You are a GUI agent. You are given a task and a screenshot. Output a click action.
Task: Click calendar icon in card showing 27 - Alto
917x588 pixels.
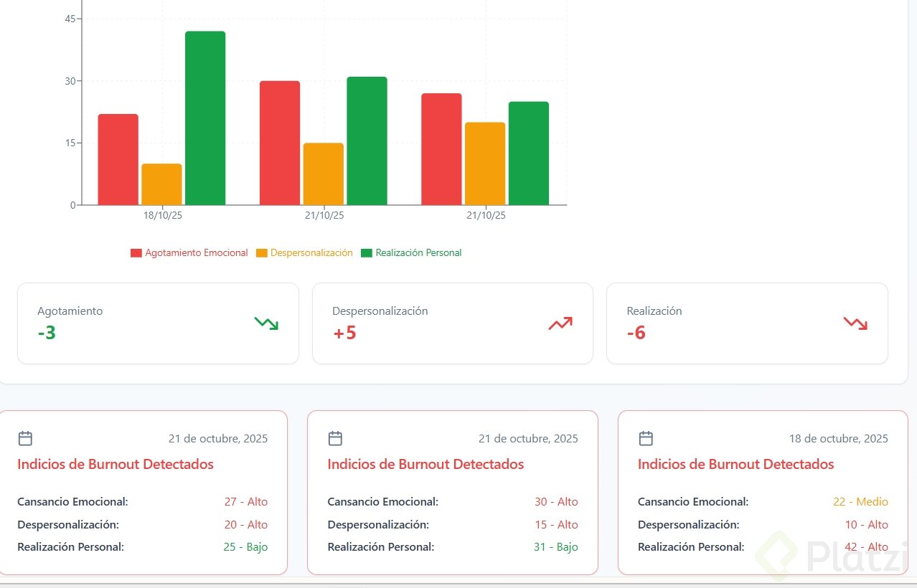(x=25, y=438)
